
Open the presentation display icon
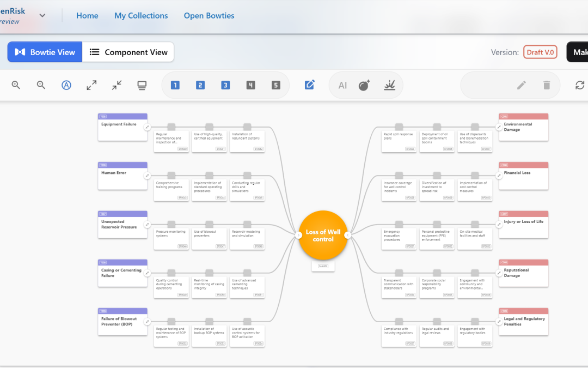click(142, 85)
